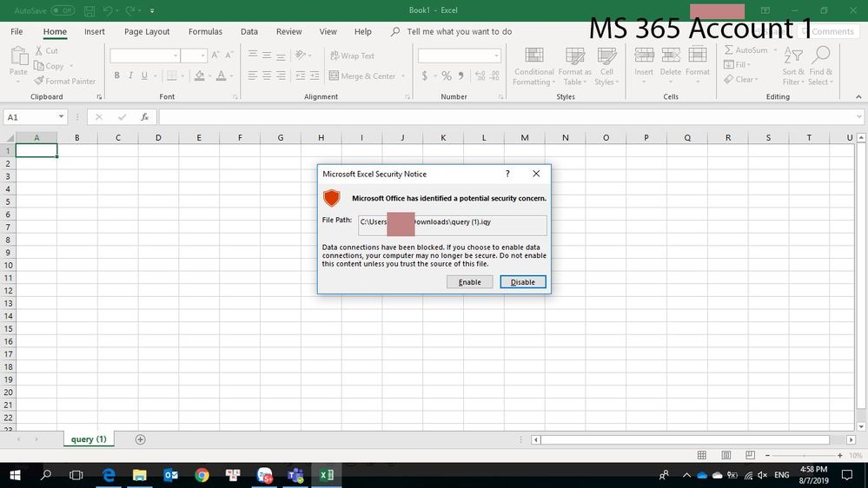The image size is (868, 488).
Task: Click the Insert Function fx icon
Action: pyautogui.click(x=144, y=116)
